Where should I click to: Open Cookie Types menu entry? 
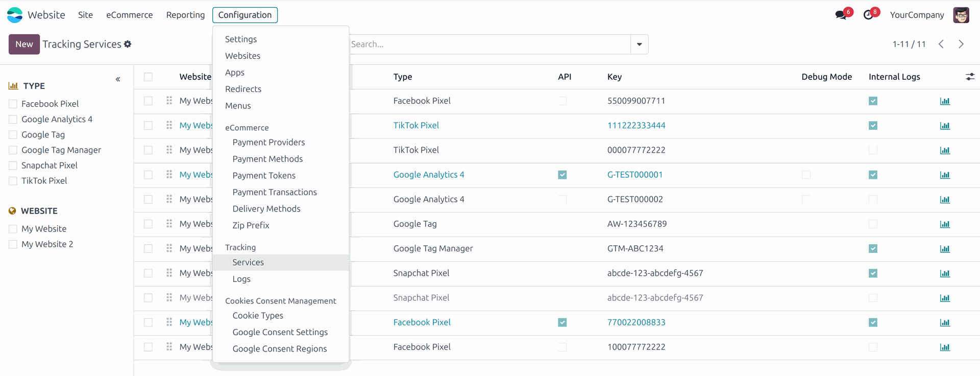pos(258,316)
